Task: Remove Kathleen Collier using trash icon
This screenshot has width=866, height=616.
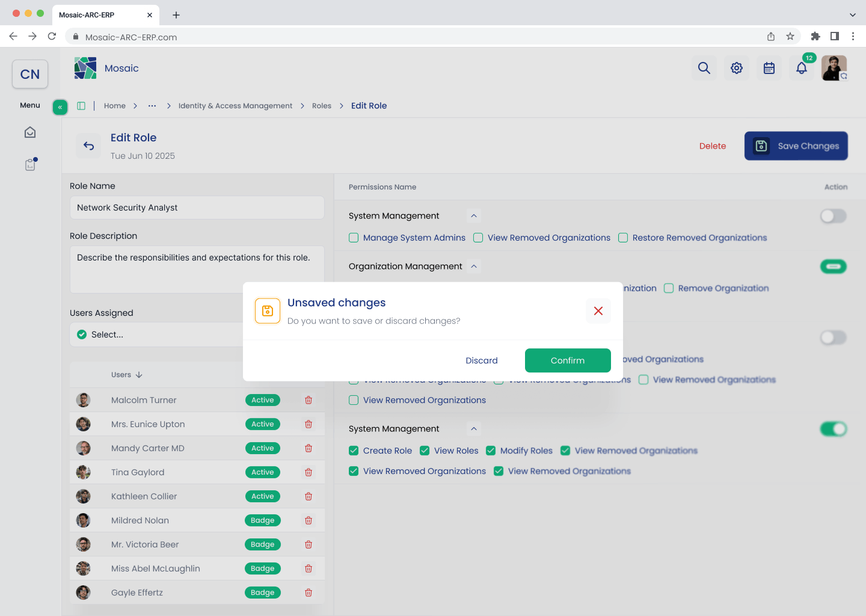Action: tap(309, 496)
